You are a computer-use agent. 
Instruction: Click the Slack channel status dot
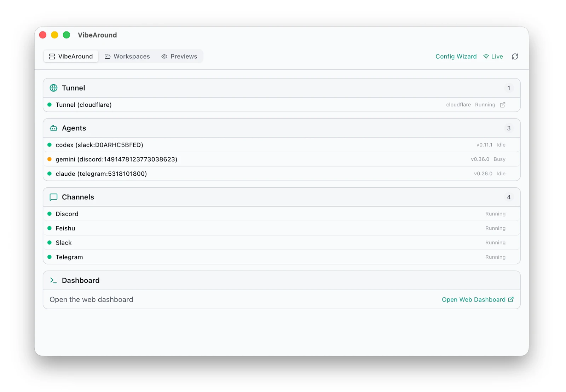click(x=50, y=242)
